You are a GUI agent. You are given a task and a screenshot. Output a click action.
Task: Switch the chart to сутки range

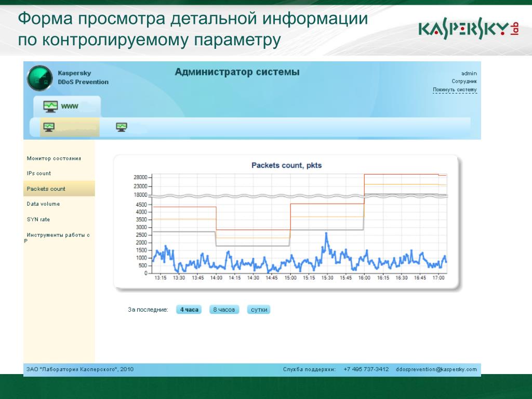click(x=259, y=310)
